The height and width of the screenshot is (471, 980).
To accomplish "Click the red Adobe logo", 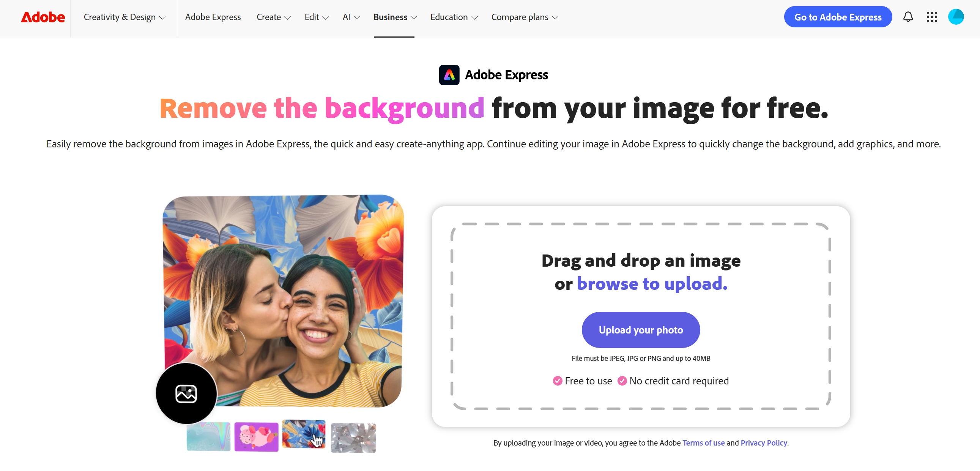I will click(43, 17).
